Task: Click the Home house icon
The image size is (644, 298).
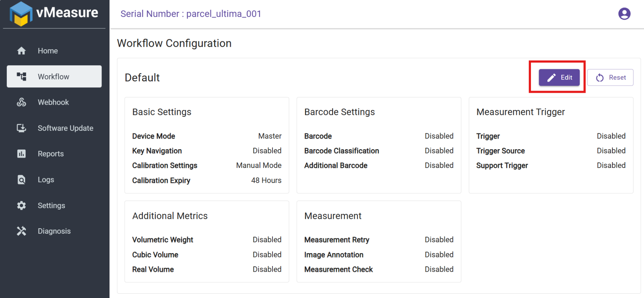Action: (x=22, y=51)
